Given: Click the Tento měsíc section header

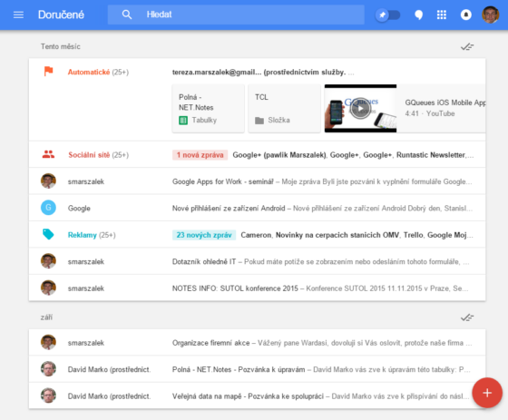Looking at the screenshot, I should pos(60,46).
